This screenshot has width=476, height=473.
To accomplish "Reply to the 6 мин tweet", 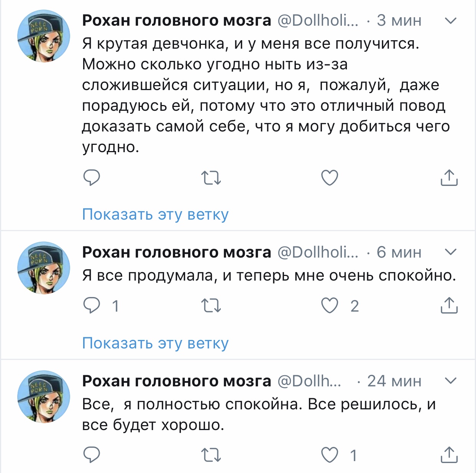I will [92, 306].
